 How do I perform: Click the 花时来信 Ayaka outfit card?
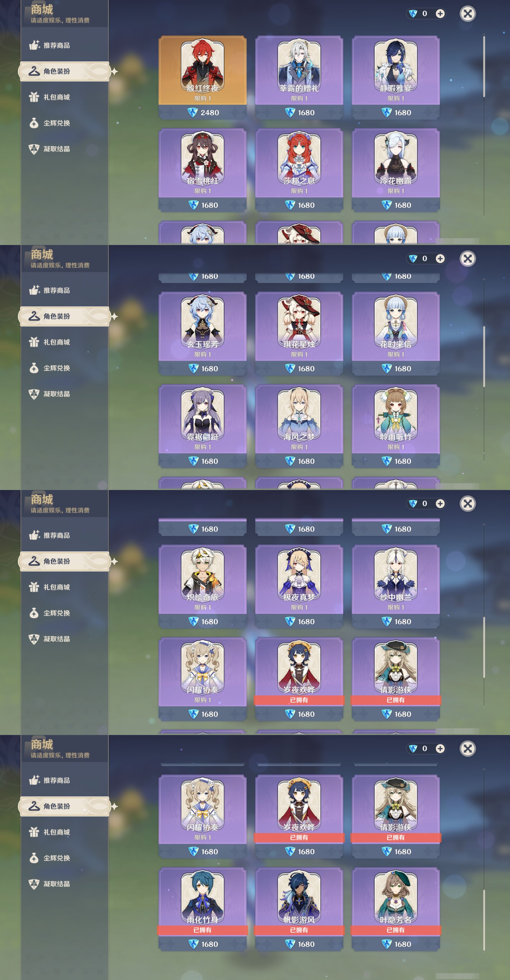click(x=396, y=333)
